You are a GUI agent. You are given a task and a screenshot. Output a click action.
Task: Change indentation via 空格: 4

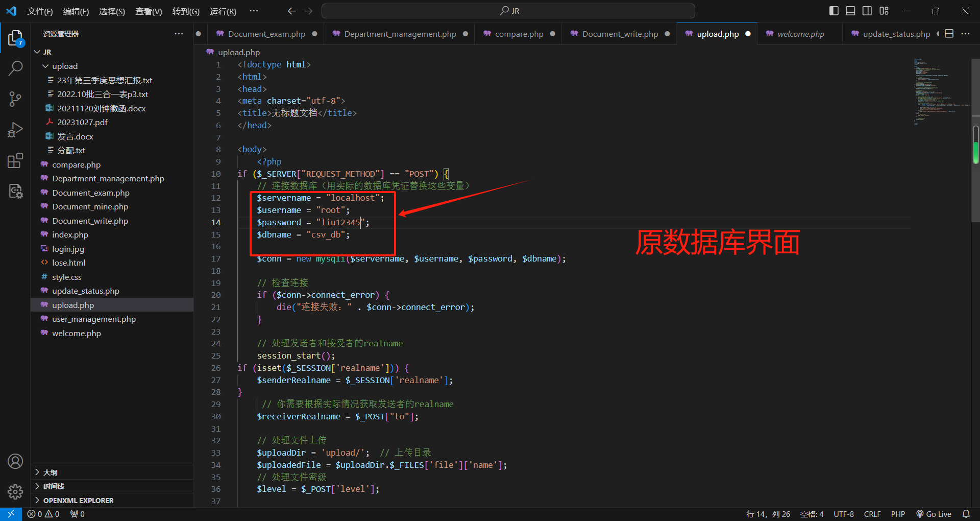click(812, 514)
